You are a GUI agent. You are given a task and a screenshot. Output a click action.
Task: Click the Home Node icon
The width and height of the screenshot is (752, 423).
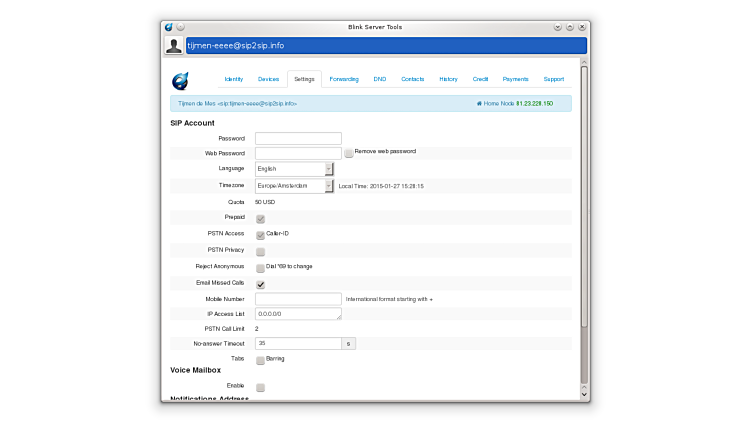(x=480, y=103)
